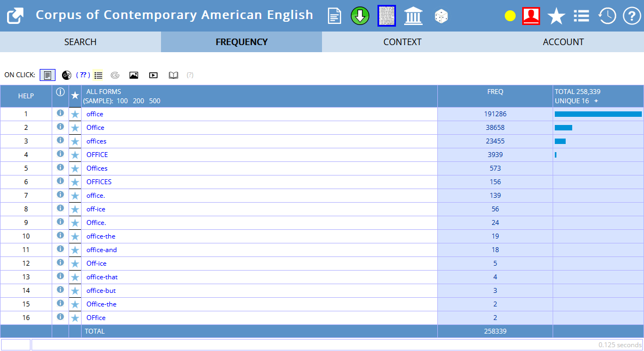This screenshot has height=351, width=644.
Task: Click the frequency bar for 'Office' row 2
Action: [x=563, y=128]
